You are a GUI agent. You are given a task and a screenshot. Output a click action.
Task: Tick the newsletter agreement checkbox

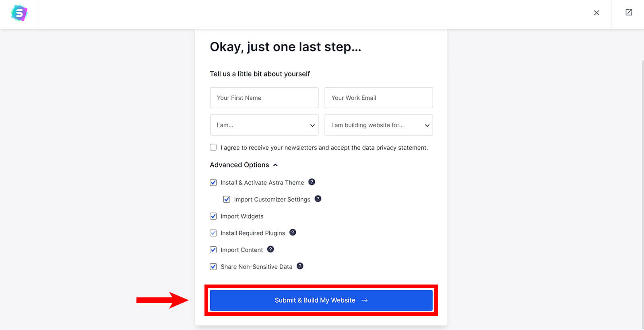213,147
